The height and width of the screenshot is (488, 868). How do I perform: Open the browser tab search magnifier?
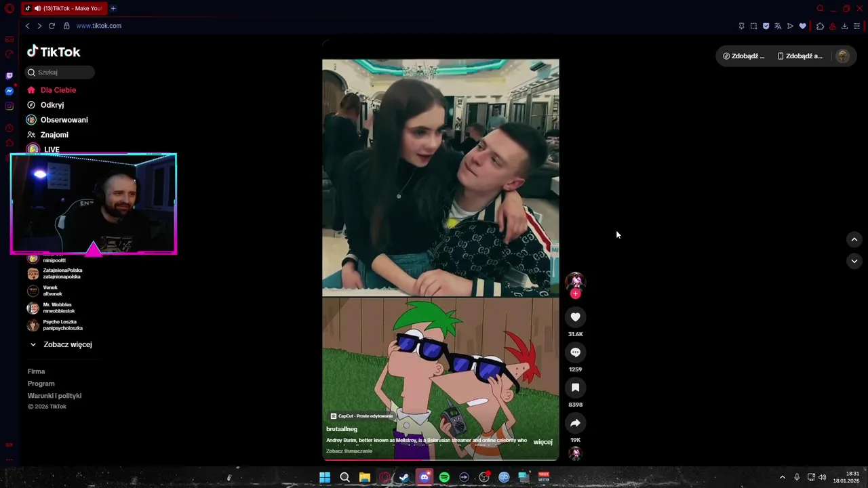point(820,8)
